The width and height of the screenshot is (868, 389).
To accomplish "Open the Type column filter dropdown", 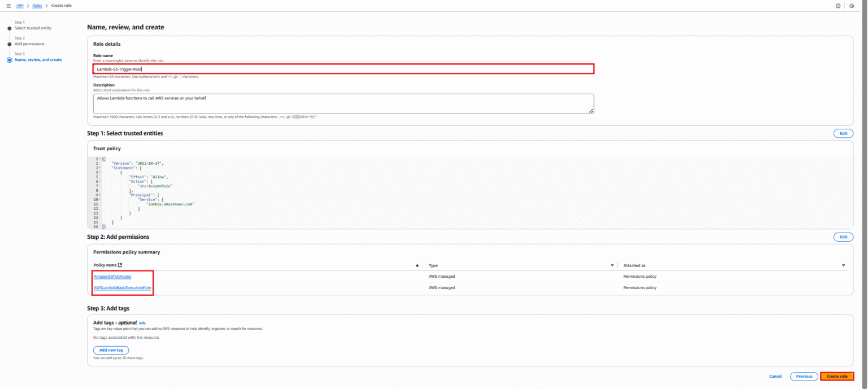I will pos(612,265).
